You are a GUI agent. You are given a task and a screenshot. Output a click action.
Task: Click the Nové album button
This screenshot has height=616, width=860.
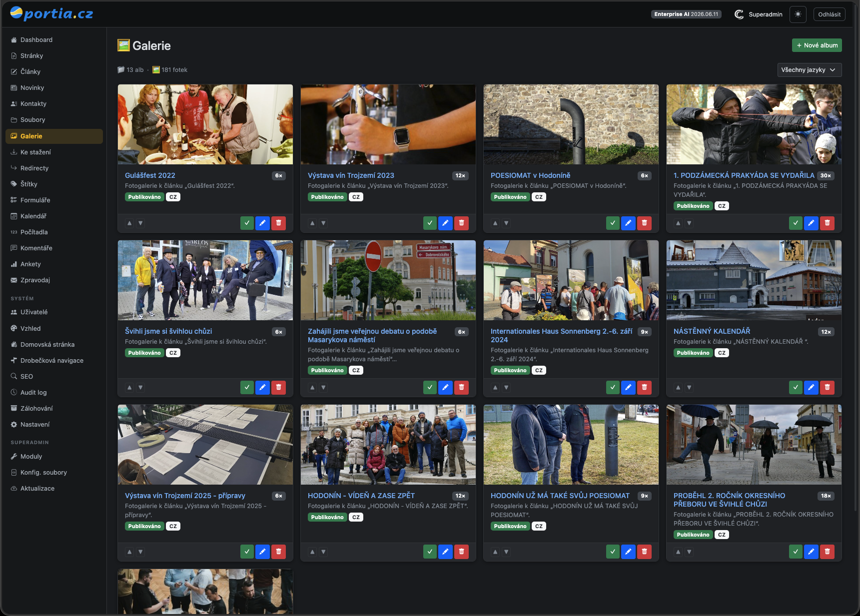817,45
